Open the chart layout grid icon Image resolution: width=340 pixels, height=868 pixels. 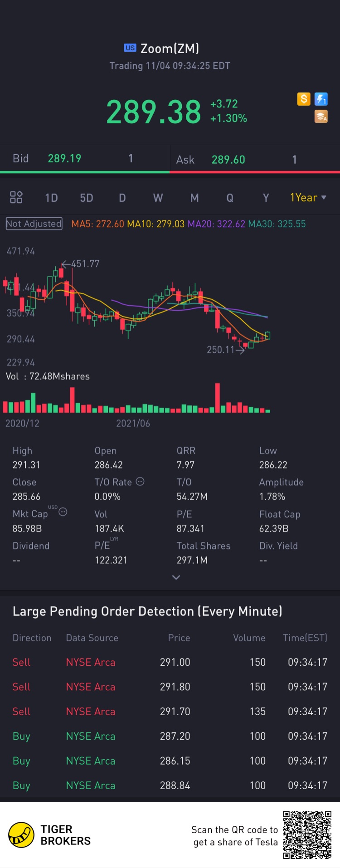(16, 197)
